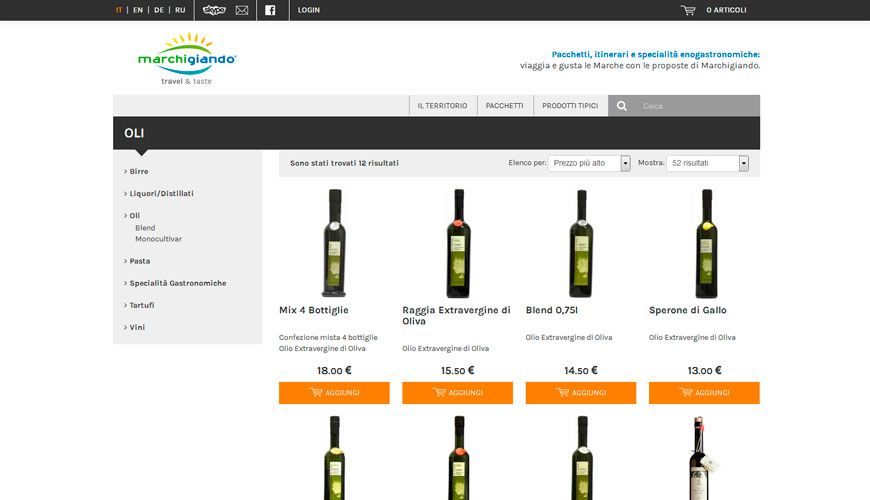The width and height of the screenshot is (870, 500).
Task: Expand the Birre category
Action: pyautogui.click(x=139, y=171)
